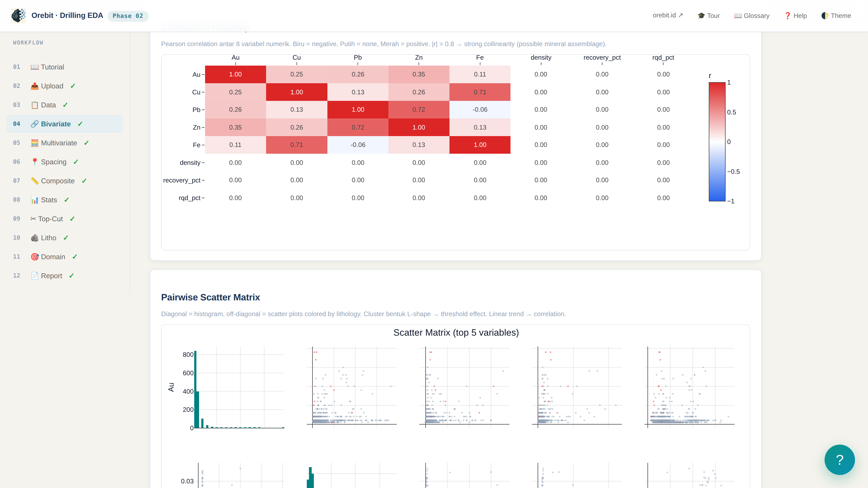Viewport: 868px width, 488px height.
Task: Click the density column header
Action: pyautogui.click(x=541, y=57)
